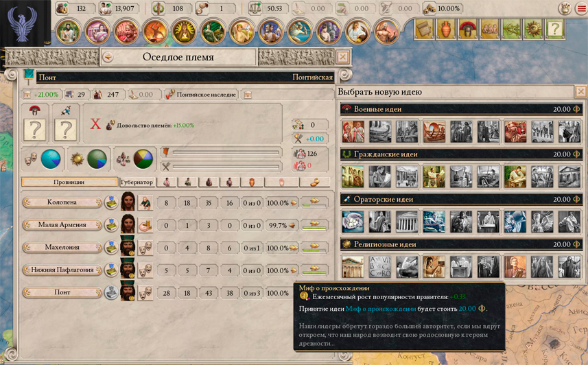
Task: Sort by Провинции column header
Action: pyautogui.click(x=69, y=182)
